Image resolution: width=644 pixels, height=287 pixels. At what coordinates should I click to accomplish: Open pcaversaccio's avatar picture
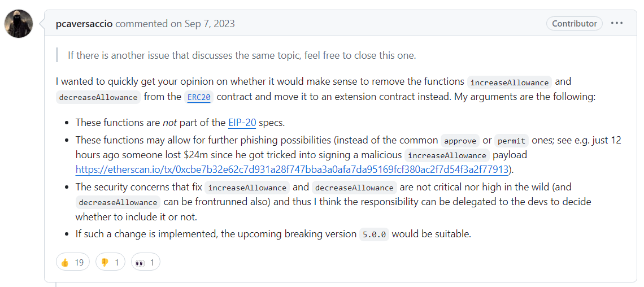(x=19, y=23)
